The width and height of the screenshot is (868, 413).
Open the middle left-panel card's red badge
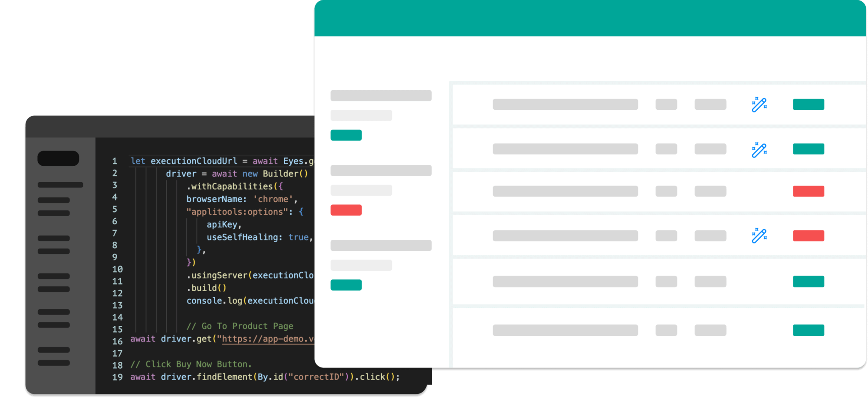tap(346, 210)
